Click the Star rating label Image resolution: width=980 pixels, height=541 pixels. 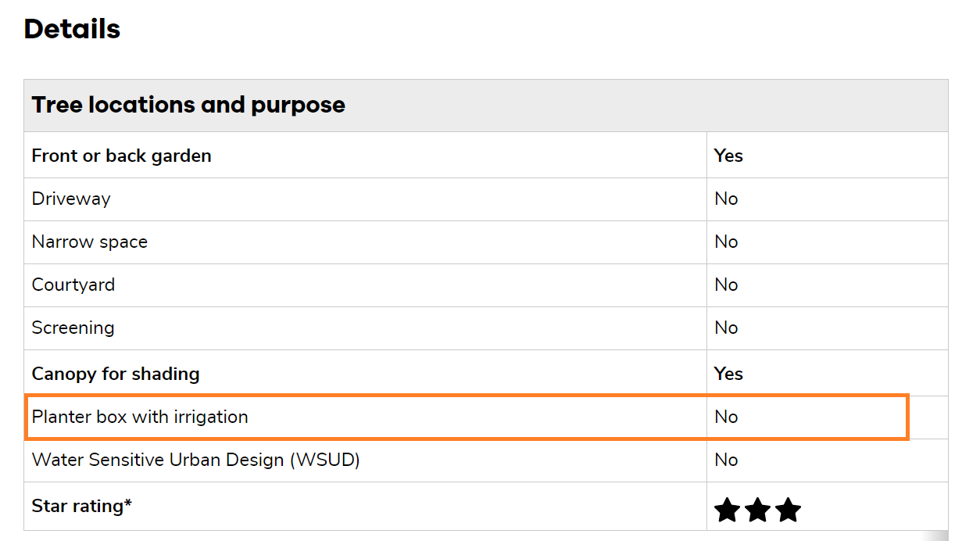coord(81,506)
